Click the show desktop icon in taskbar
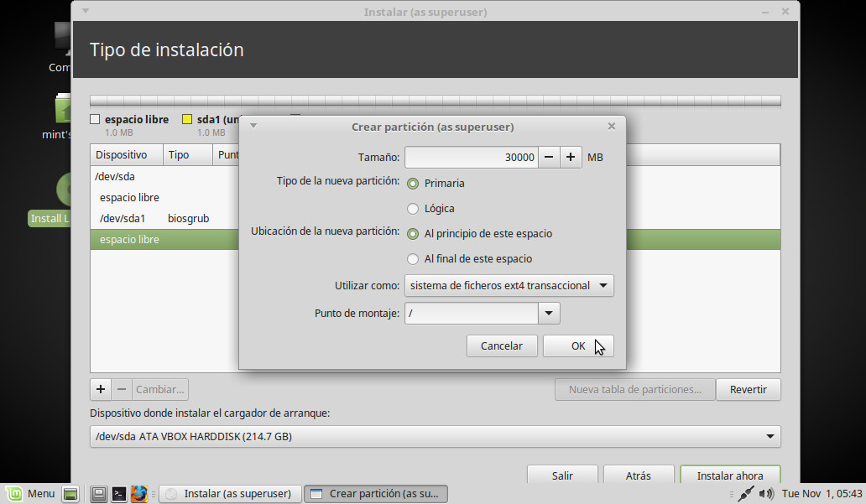 pyautogui.click(x=70, y=493)
